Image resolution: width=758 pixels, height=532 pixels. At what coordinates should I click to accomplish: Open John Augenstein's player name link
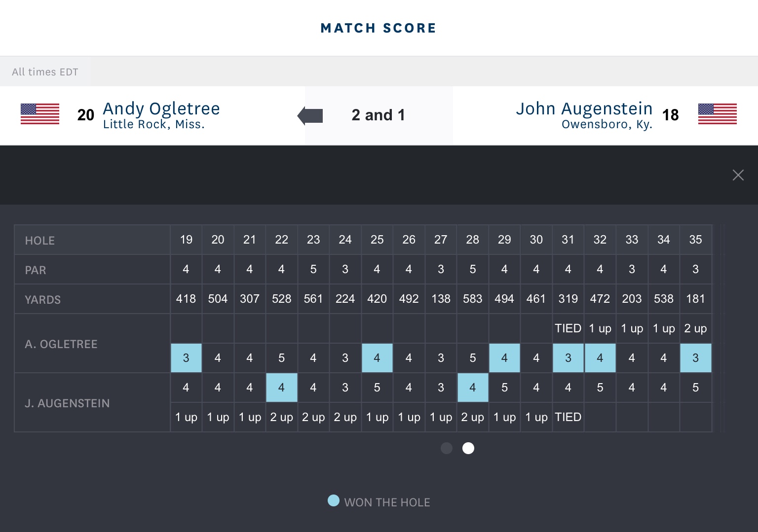pos(584,108)
